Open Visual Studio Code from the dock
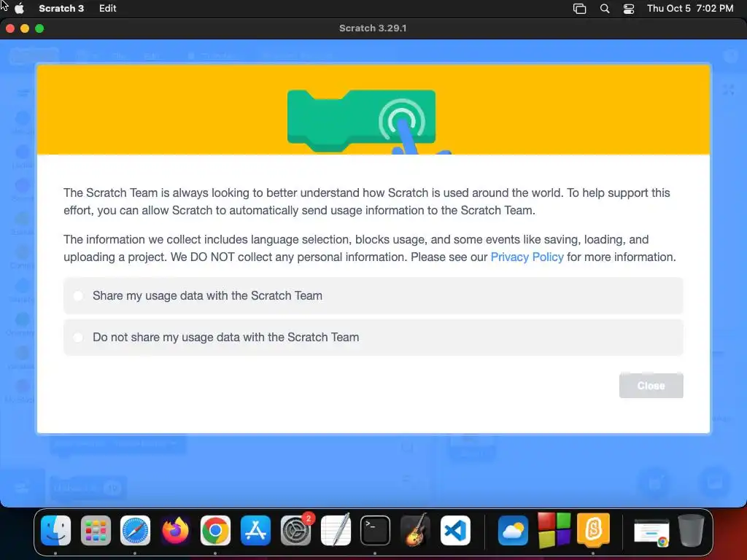This screenshot has height=560, width=747. [x=455, y=530]
